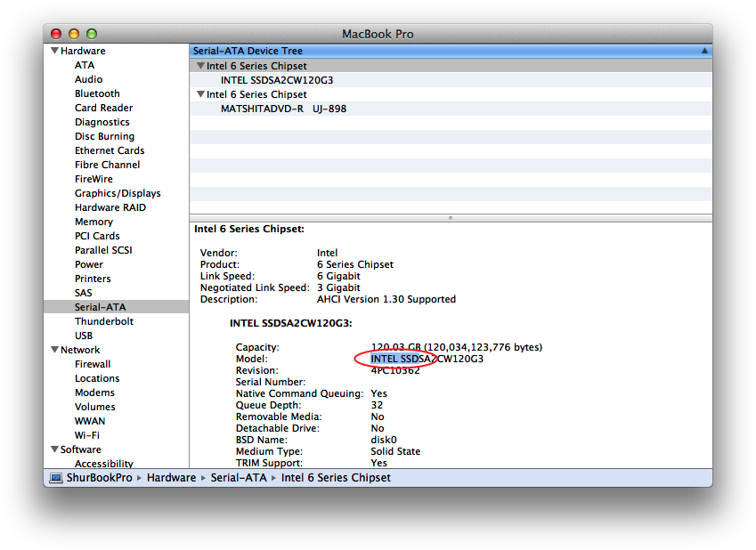The height and width of the screenshot is (550, 756).
Task: Click the Capacity value 120.03 GB
Action: pyautogui.click(x=395, y=347)
